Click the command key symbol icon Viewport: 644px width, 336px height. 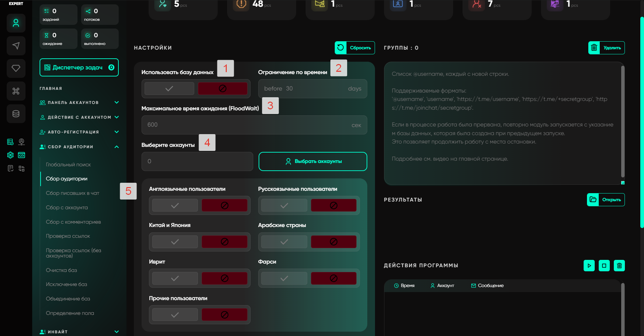(16, 91)
